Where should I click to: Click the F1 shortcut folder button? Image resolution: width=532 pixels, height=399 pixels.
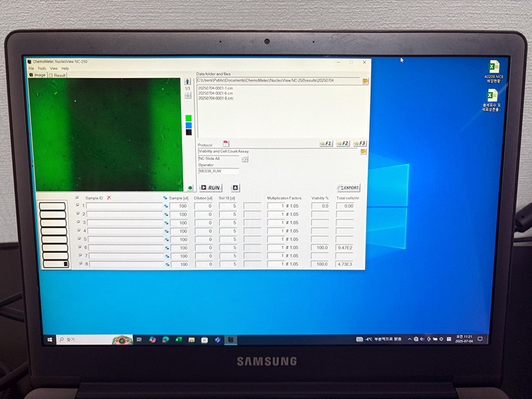click(x=325, y=144)
